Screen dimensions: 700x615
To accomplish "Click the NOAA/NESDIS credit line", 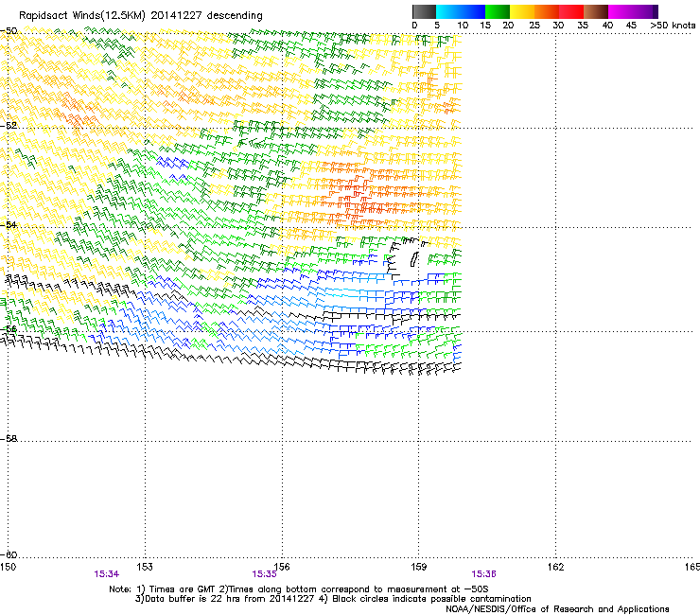I will click(557, 609).
